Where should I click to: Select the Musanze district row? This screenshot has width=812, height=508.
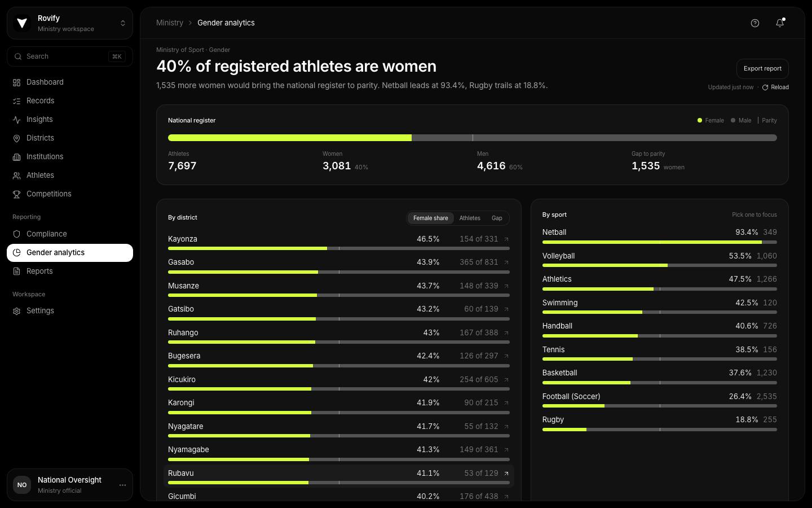coord(339,290)
